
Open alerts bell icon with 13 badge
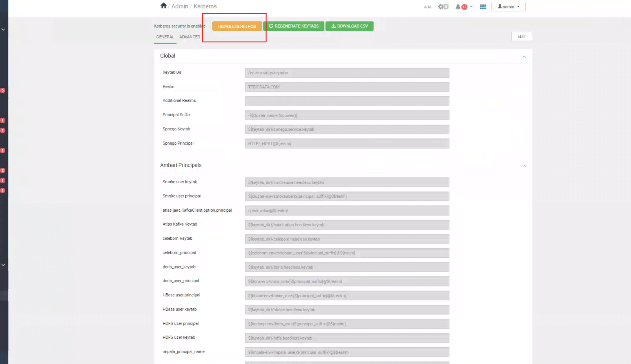458,7
